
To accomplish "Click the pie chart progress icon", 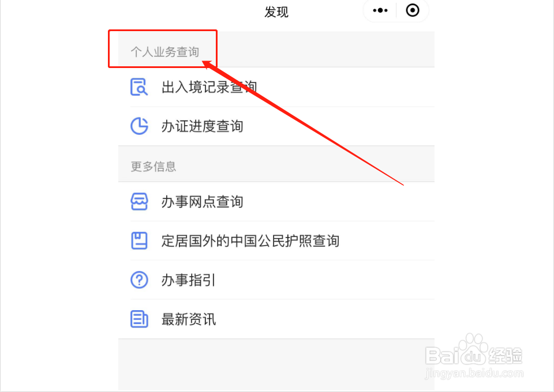I will pos(139,126).
